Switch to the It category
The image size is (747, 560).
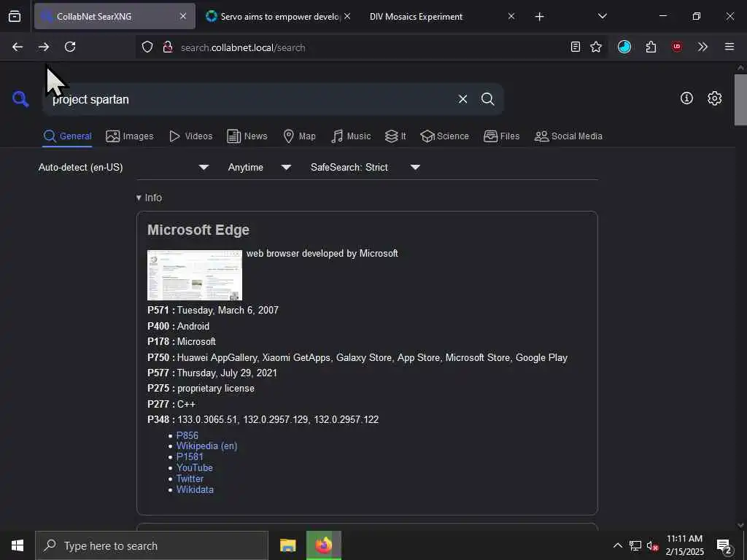[395, 136]
